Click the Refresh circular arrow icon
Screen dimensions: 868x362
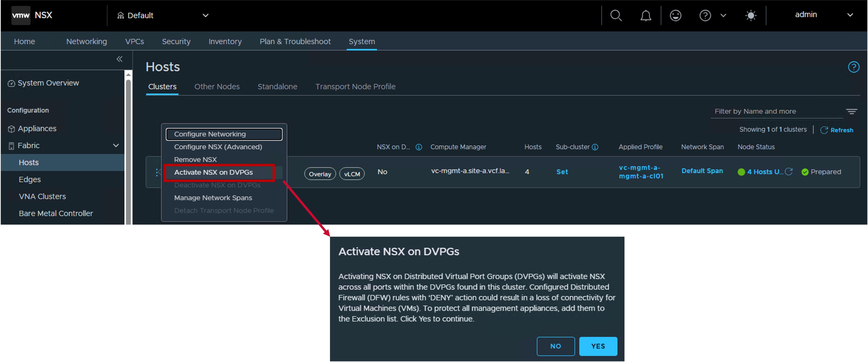click(824, 130)
